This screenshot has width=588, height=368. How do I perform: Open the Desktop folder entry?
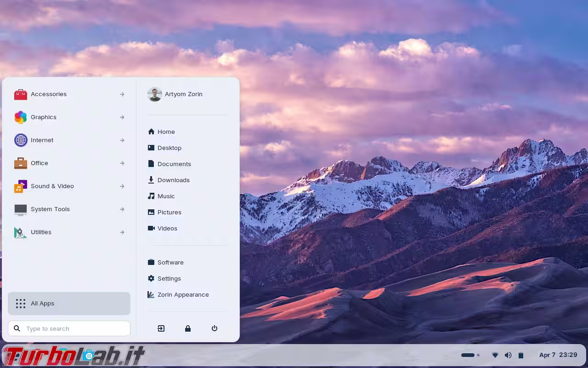coord(187,148)
